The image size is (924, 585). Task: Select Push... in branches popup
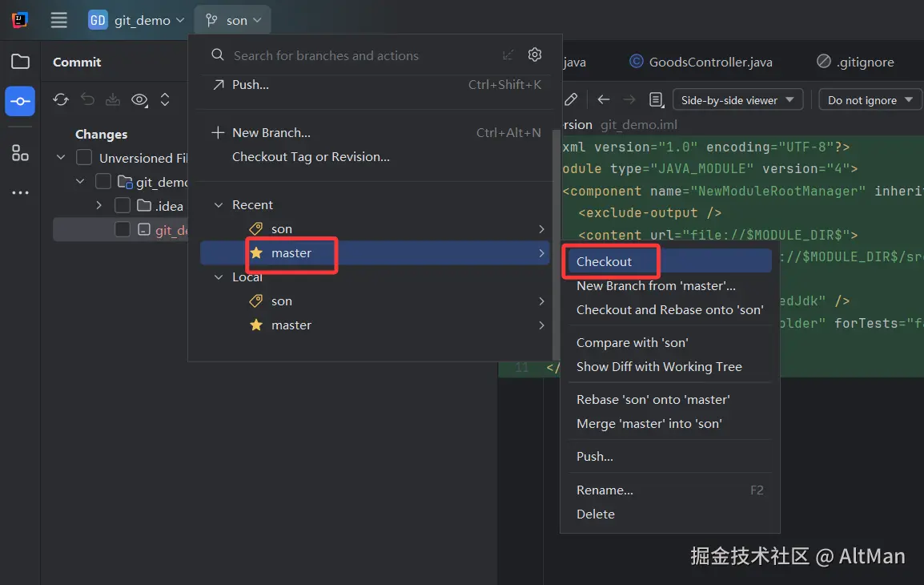tap(375, 85)
